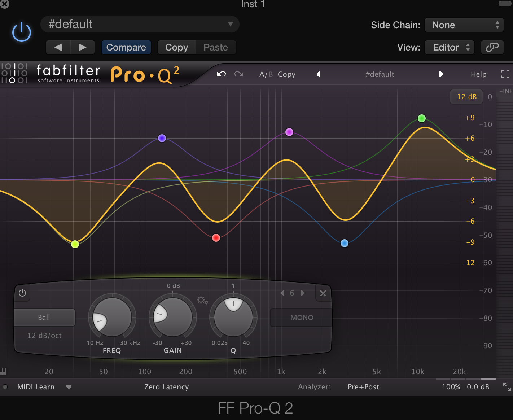
Task: Go to next band with right arrow
Action: 303,293
